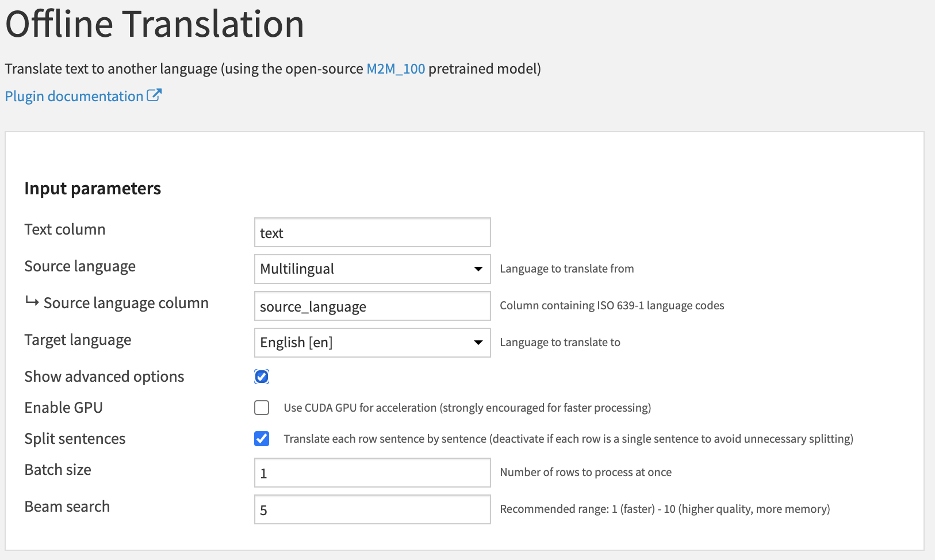The width and height of the screenshot is (935, 560).
Task: Change Multilingual to another source language
Action: tap(372, 269)
